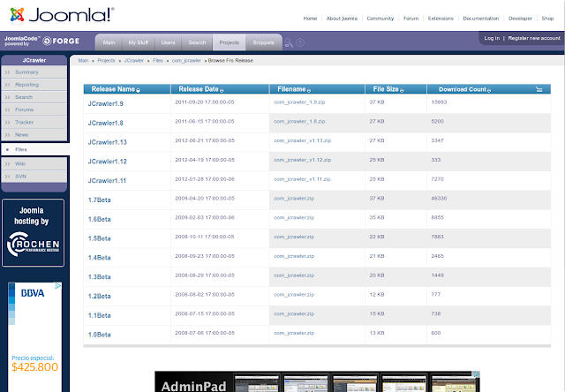
Task: Open the AdminPad banner ad
Action: point(317,382)
